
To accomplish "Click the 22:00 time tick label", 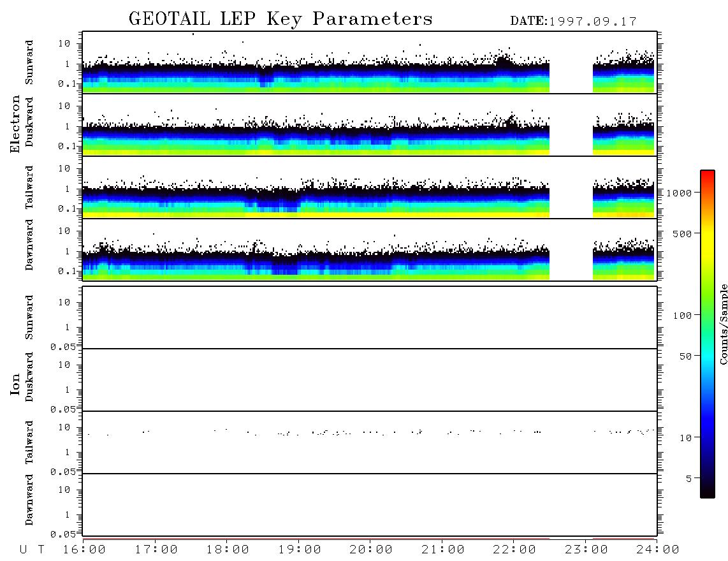I will 514,550.
